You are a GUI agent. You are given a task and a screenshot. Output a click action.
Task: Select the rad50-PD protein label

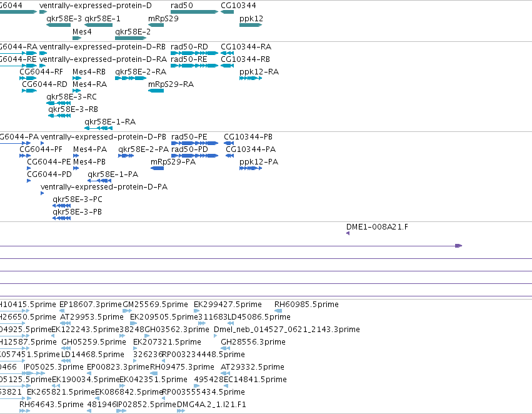click(189, 149)
